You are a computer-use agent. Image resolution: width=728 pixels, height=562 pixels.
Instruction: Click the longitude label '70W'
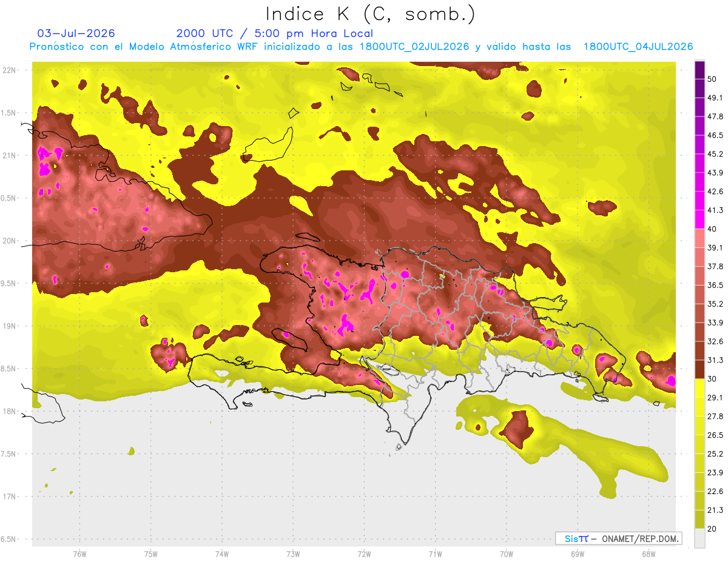tap(506, 554)
